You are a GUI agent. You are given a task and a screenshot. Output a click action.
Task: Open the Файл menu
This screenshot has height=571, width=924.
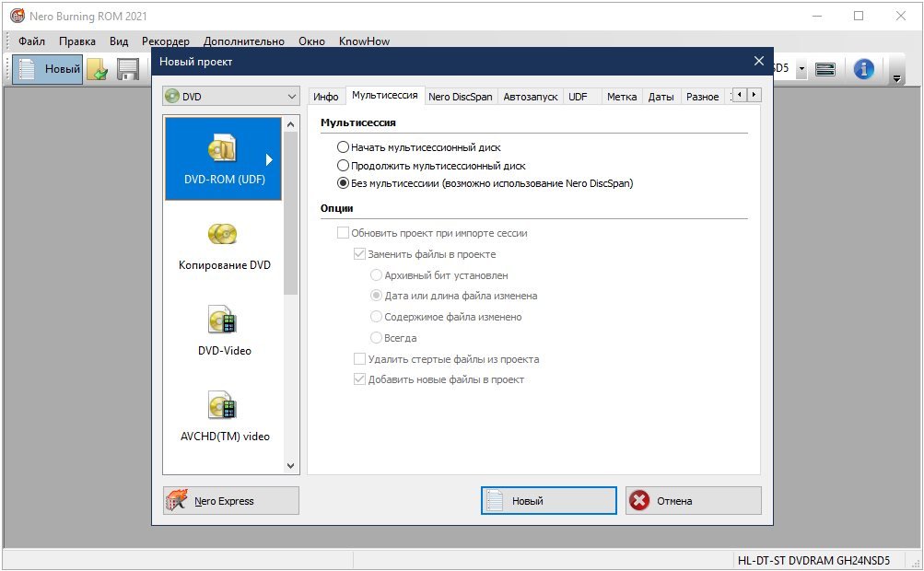pos(32,41)
